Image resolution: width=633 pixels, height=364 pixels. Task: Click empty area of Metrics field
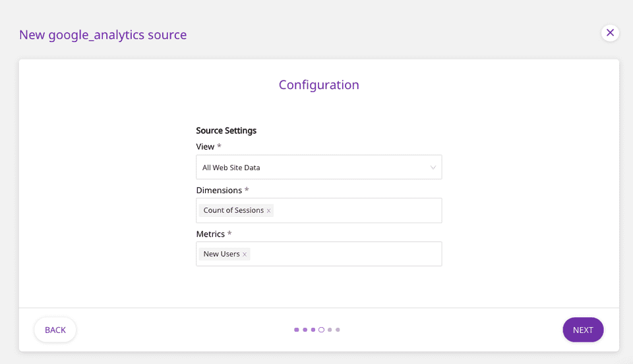tap(343, 255)
